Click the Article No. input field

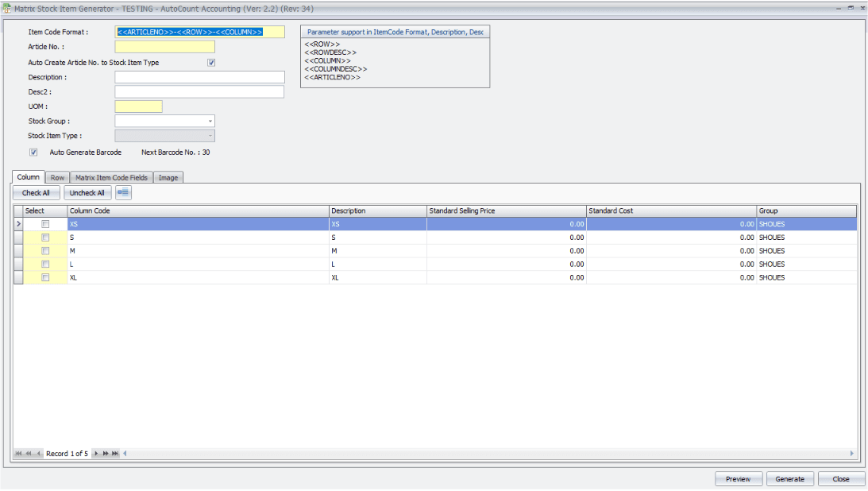[x=164, y=47]
